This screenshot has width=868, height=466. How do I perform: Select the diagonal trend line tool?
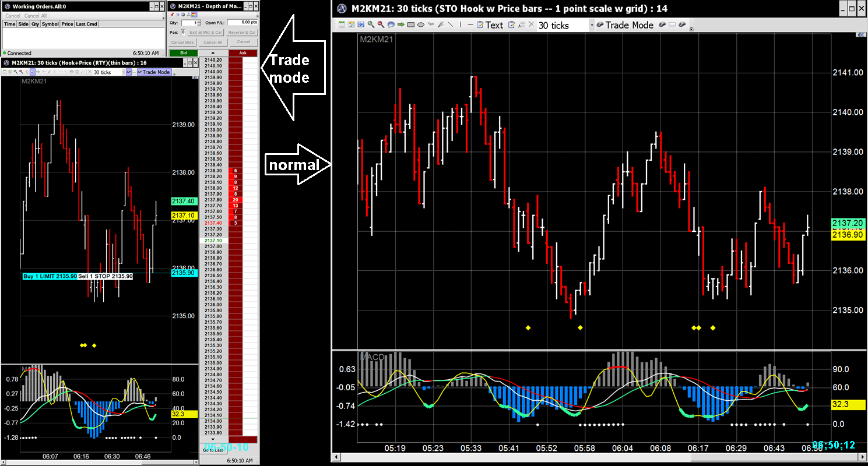point(450,25)
